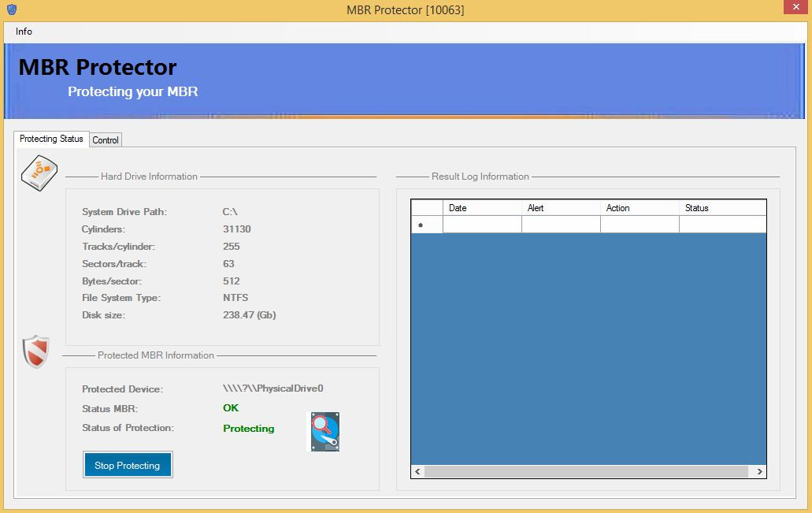Click the hard drive icon beside Hard Drive Information
Screen dimensions: 812x513
pyautogui.click(x=39, y=173)
